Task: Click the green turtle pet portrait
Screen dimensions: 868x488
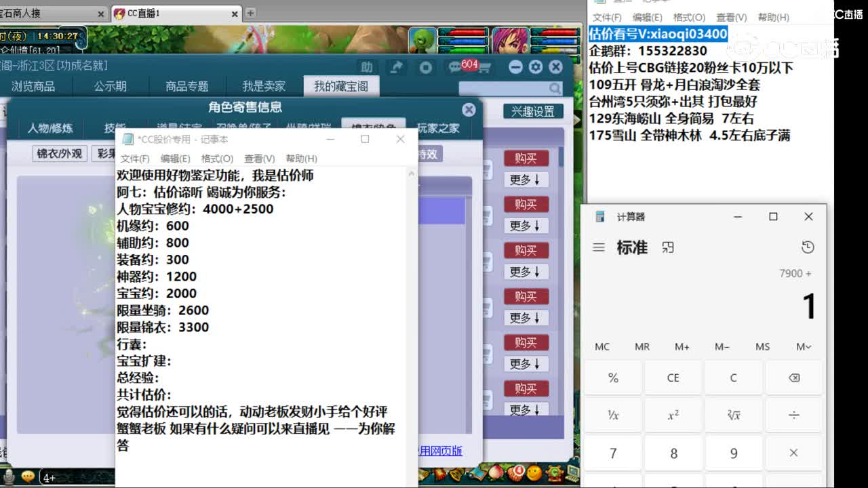Action: [422, 41]
